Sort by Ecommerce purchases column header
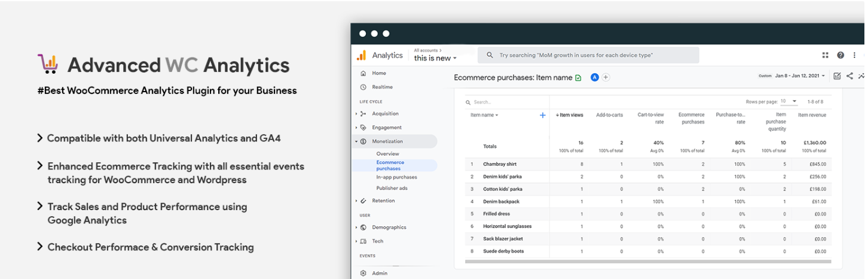The height and width of the screenshot is (279, 868). [691, 118]
